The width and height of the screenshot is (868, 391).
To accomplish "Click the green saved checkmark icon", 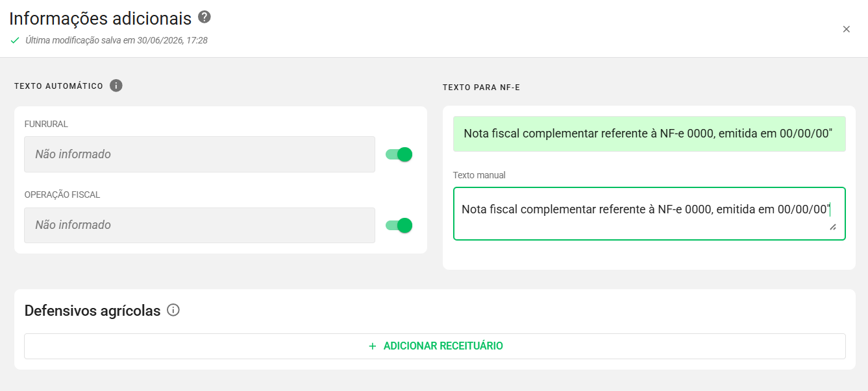I will click(x=15, y=40).
